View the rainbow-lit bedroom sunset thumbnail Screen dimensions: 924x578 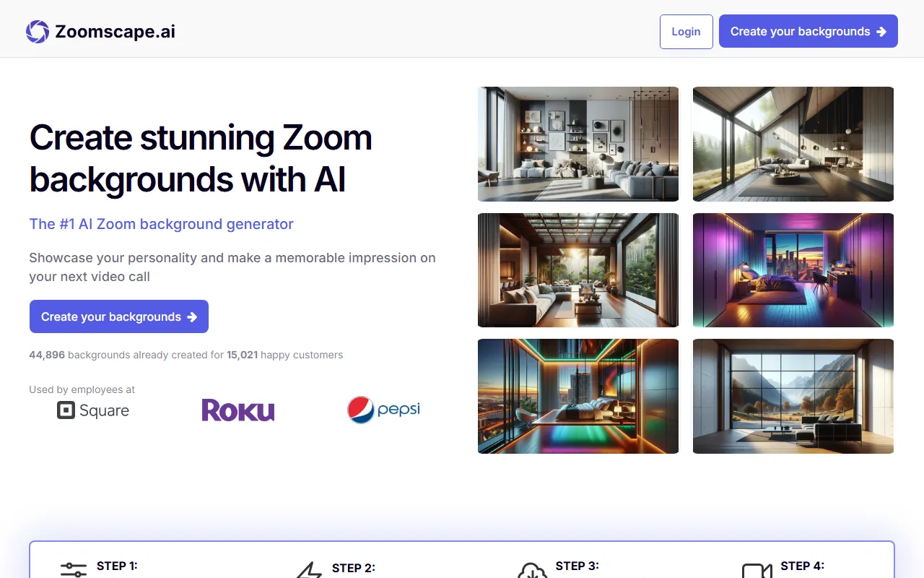(x=577, y=396)
